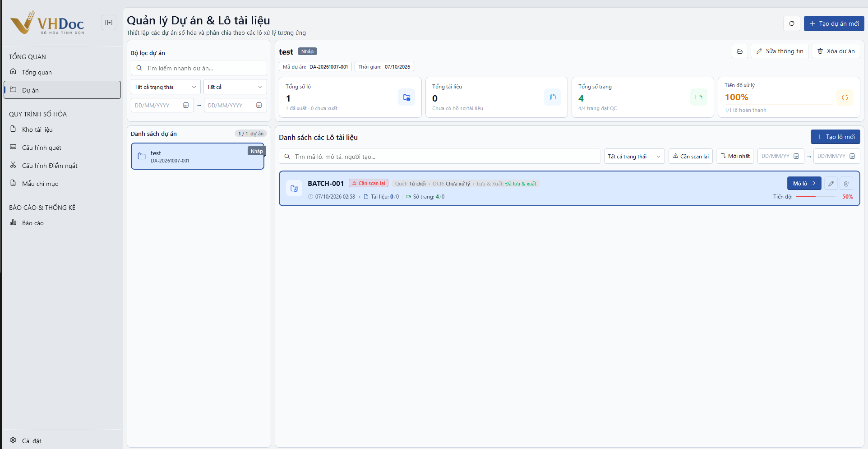This screenshot has height=449, width=868.
Task: Click Sửa thông tin button
Action: coord(780,51)
